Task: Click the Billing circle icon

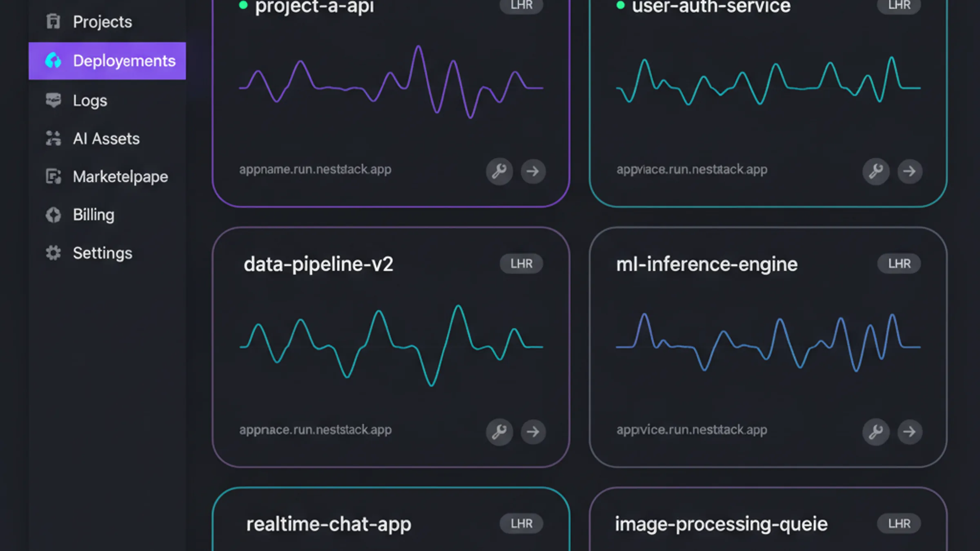Action: (x=53, y=215)
